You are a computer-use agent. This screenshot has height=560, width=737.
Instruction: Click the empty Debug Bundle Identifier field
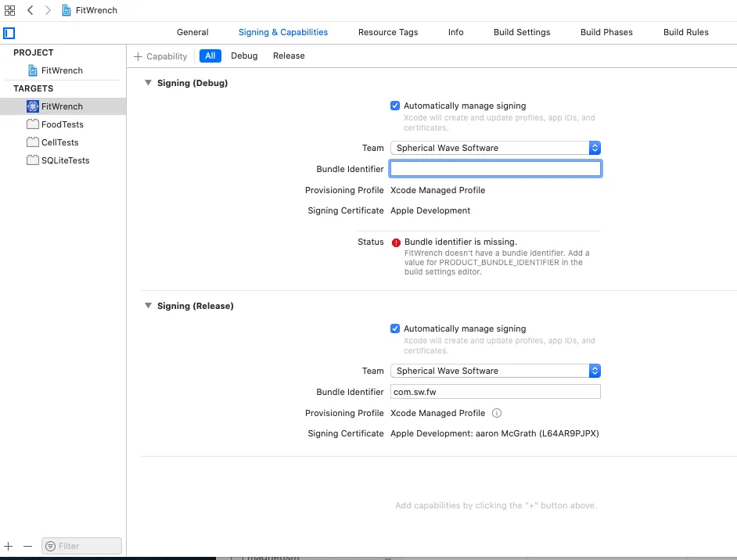[x=495, y=169]
